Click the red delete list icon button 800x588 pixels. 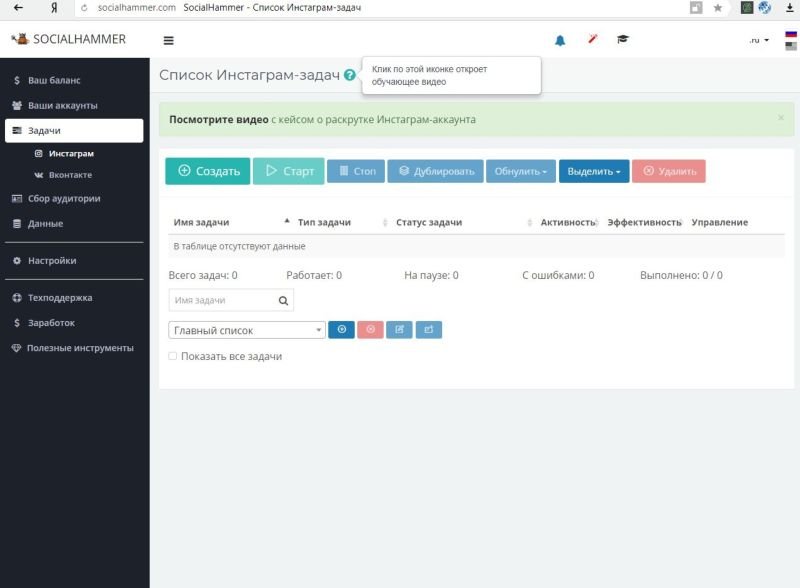370,329
